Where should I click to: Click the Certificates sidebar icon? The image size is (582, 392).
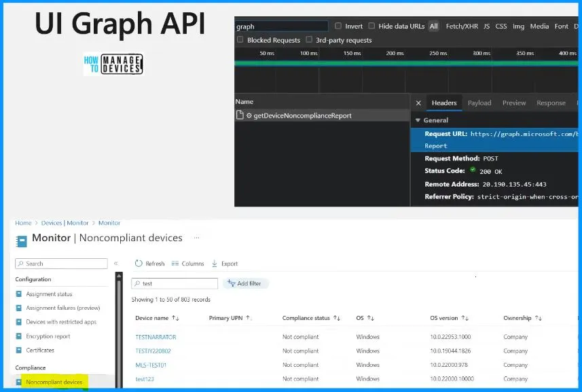click(18, 350)
